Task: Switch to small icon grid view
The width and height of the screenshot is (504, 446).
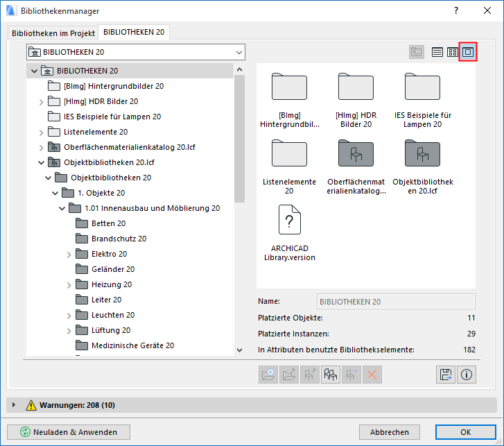Action: point(453,52)
